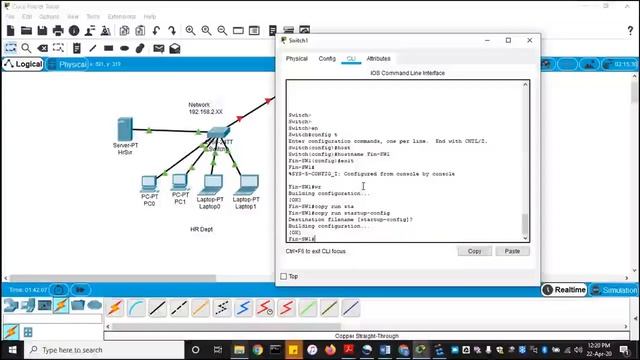Zoom in with plus magnifier
Screen dimensions: 640x360
pos(190,31)
